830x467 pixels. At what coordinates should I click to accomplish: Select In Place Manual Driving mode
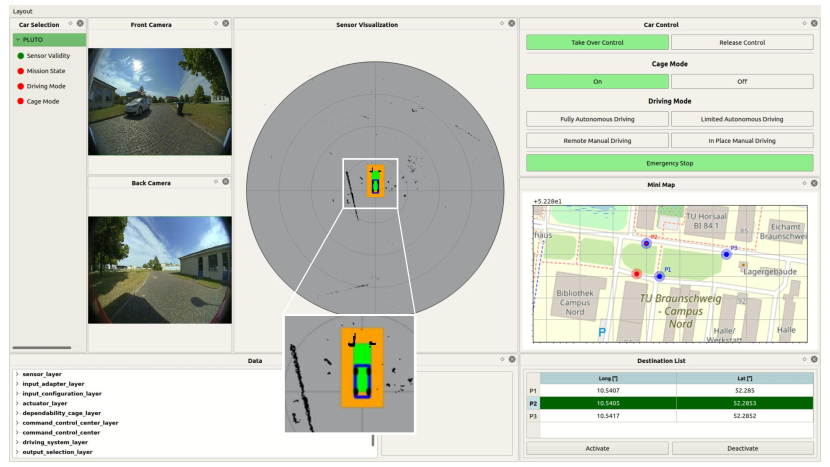(742, 141)
